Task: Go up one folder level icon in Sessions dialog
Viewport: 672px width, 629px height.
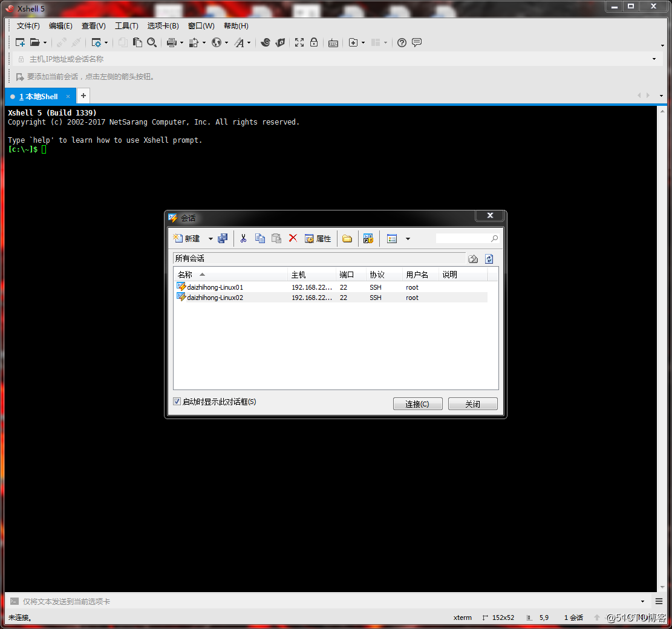Action: pos(473,259)
